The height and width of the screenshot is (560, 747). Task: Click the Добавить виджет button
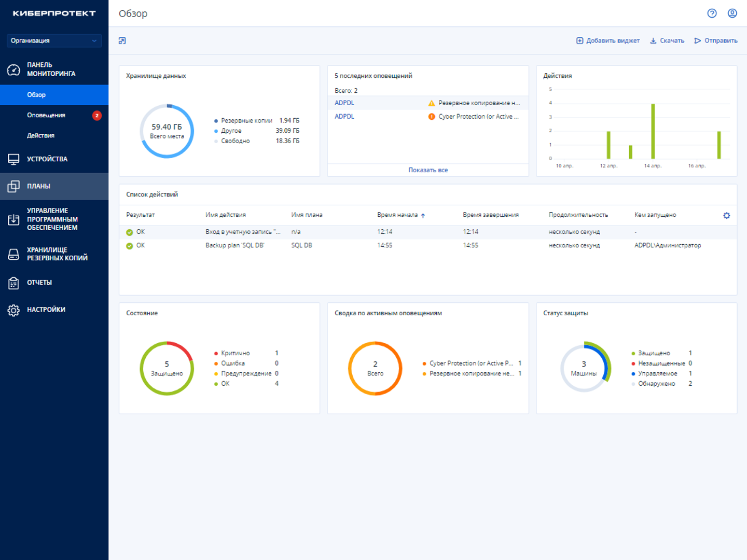pyautogui.click(x=608, y=41)
